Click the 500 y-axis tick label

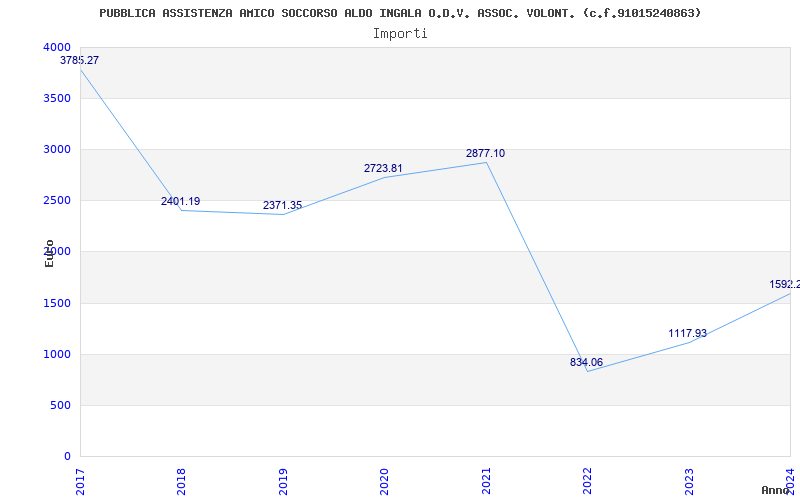[x=61, y=406]
